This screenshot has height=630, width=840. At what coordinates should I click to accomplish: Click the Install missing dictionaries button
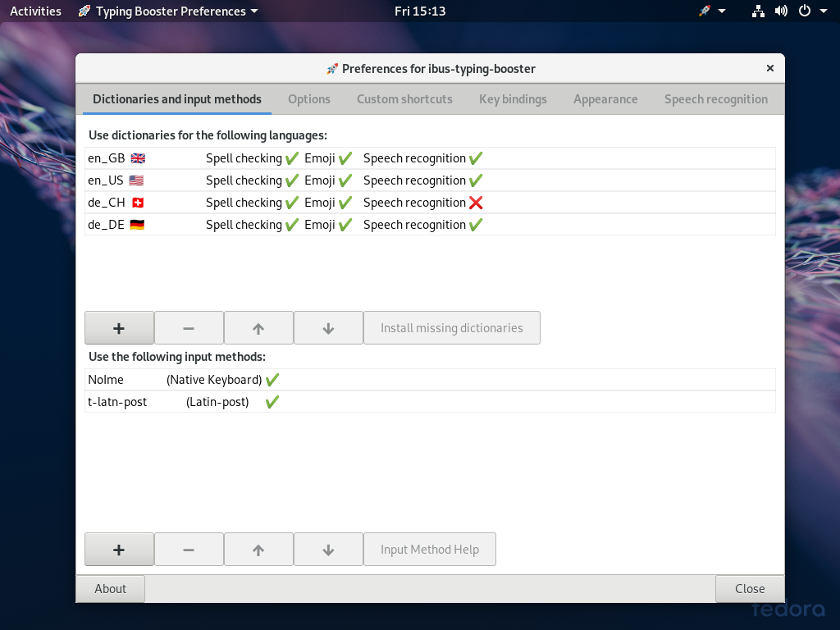click(451, 328)
